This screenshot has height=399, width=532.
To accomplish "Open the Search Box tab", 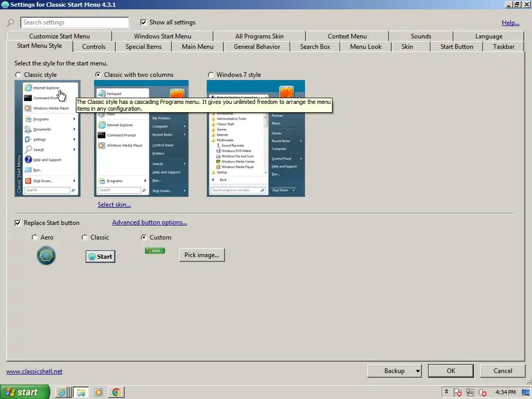I will click(x=315, y=47).
